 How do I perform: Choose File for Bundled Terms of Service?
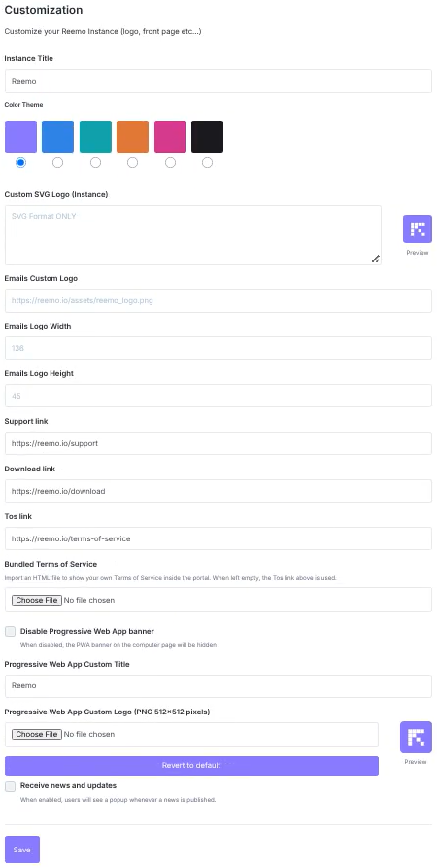(x=37, y=600)
